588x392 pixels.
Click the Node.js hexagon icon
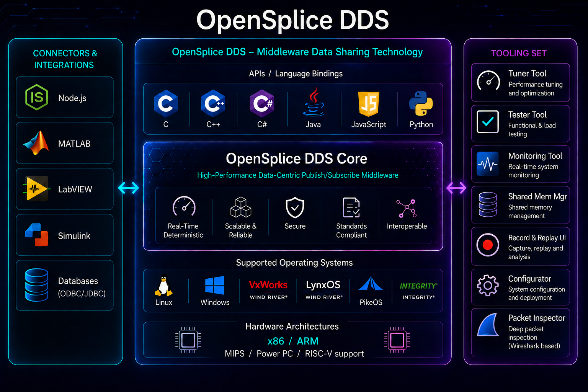[x=36, y=97]
